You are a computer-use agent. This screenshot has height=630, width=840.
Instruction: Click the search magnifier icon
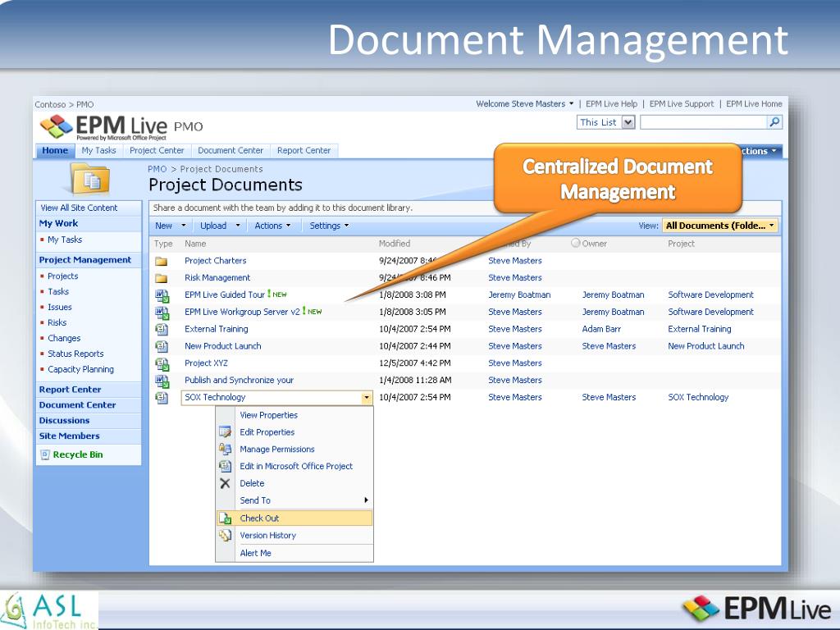774,122
